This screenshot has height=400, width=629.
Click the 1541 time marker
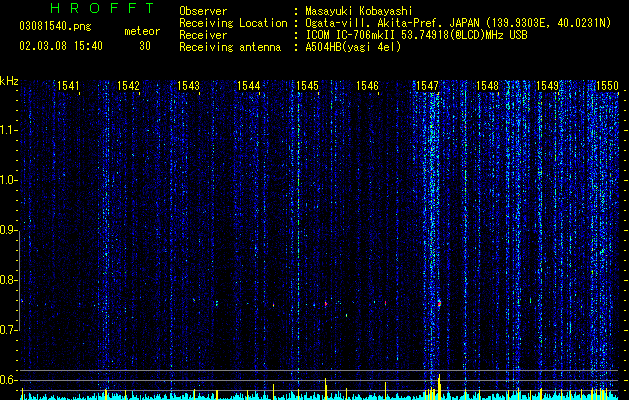point(68,86)
